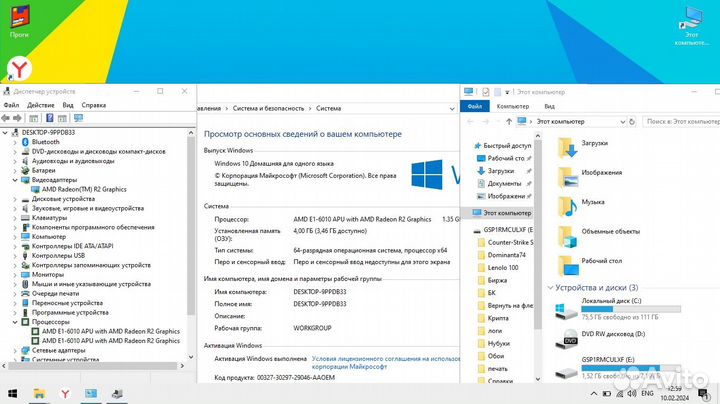Open the Справка menu in Device Manager

click(x=94, y=105)
